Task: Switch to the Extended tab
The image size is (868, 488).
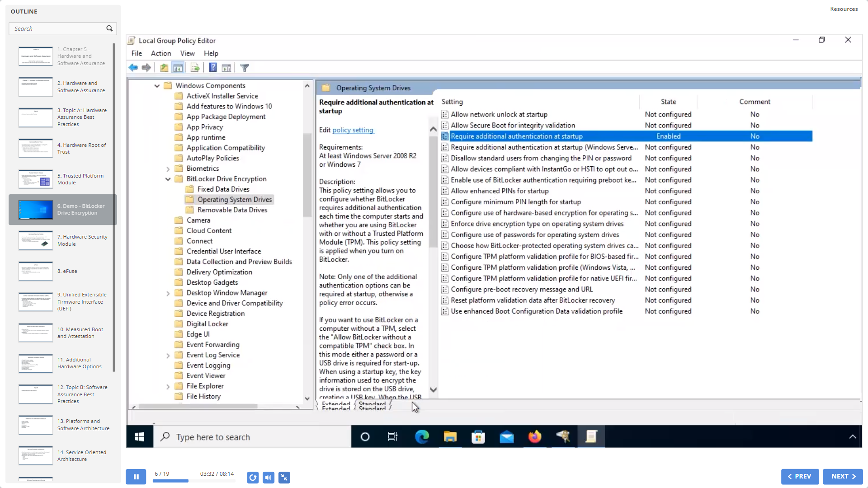Action: (x=336, y=405)
